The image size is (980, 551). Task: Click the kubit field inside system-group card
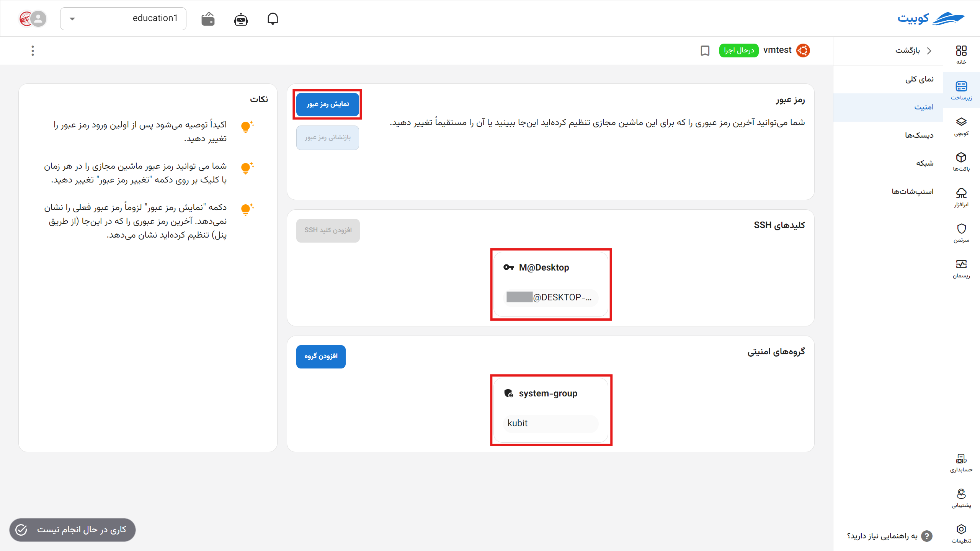point(550,424)
